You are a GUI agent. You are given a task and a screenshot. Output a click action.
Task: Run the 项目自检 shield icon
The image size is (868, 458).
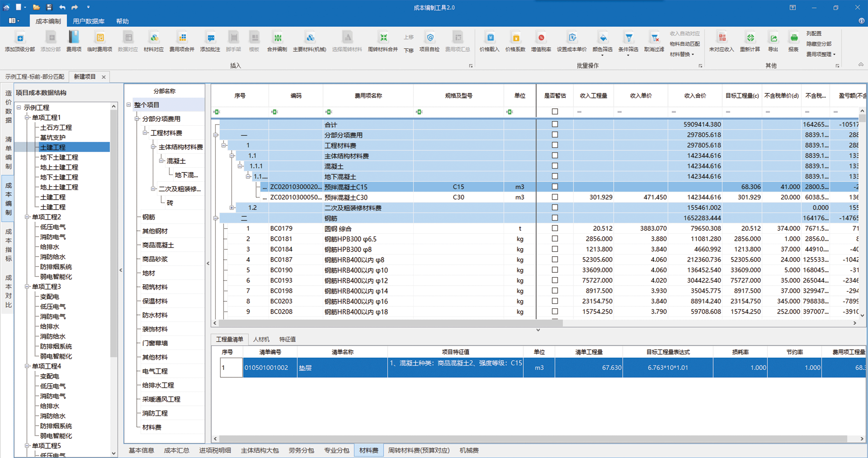point(430,38)
